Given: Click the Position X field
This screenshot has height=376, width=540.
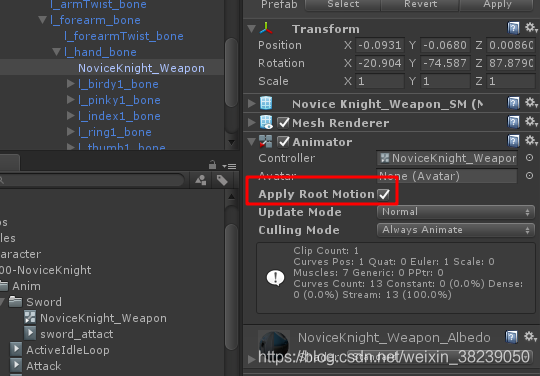Looking at the screenshot, I should [x=380, y=45].
